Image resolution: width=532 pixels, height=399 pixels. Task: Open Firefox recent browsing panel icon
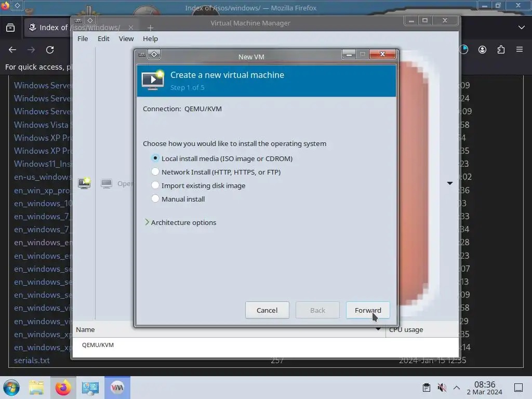[x=10, y=28]
